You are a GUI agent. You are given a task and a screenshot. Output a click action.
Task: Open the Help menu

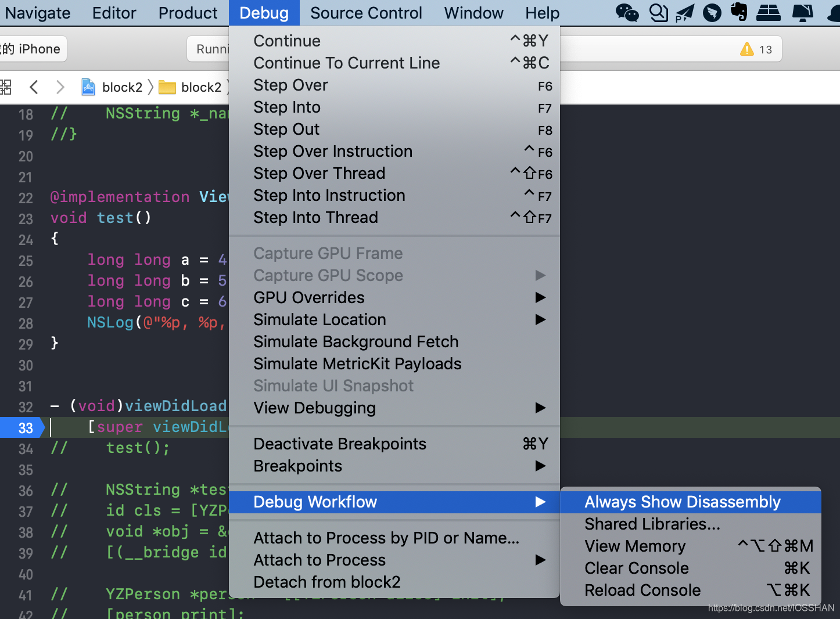[x=542, y=13]
